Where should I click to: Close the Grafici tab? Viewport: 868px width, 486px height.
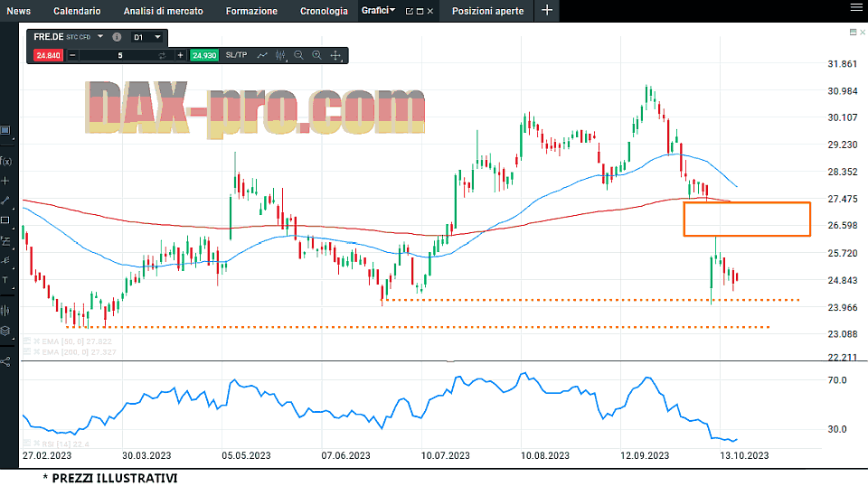click(x=430, y=11)
